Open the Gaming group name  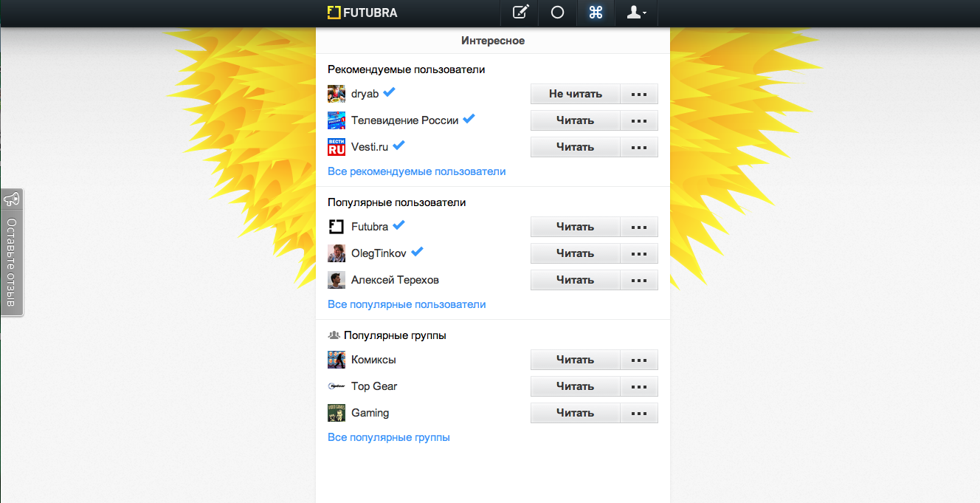[x=370, y=413]
